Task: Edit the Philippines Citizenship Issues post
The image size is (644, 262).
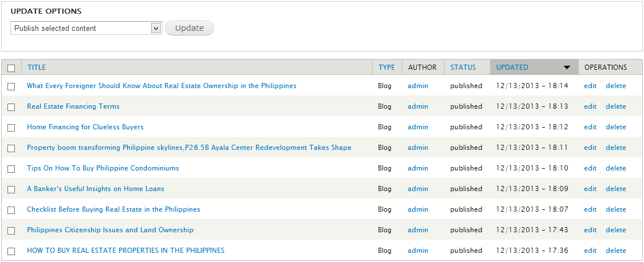Action: click(590, 230)
